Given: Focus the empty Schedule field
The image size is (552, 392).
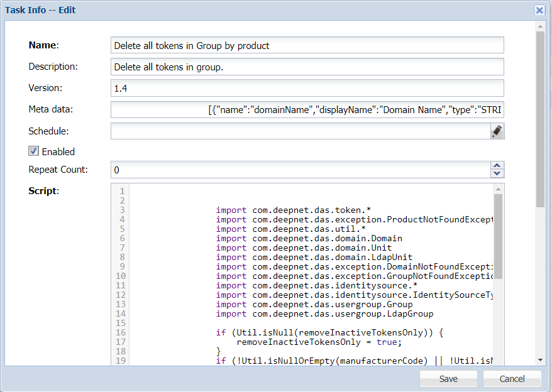Looking at the screenshot, I should coord(300,131).
